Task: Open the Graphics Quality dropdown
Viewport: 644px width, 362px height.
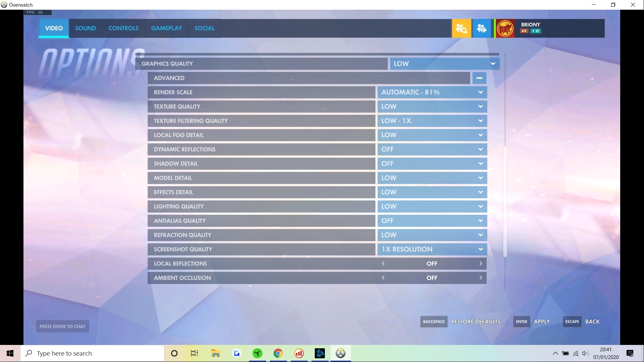Action: coord(444,64)
